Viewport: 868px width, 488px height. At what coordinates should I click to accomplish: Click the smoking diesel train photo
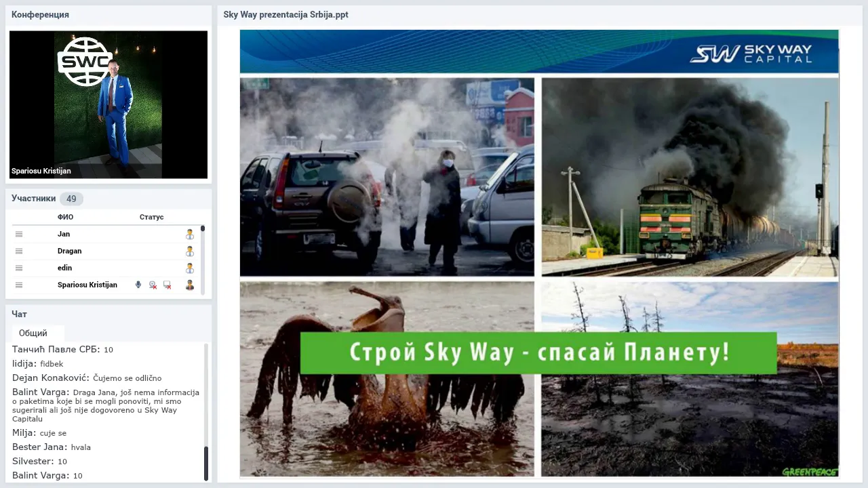coord(690,176)
